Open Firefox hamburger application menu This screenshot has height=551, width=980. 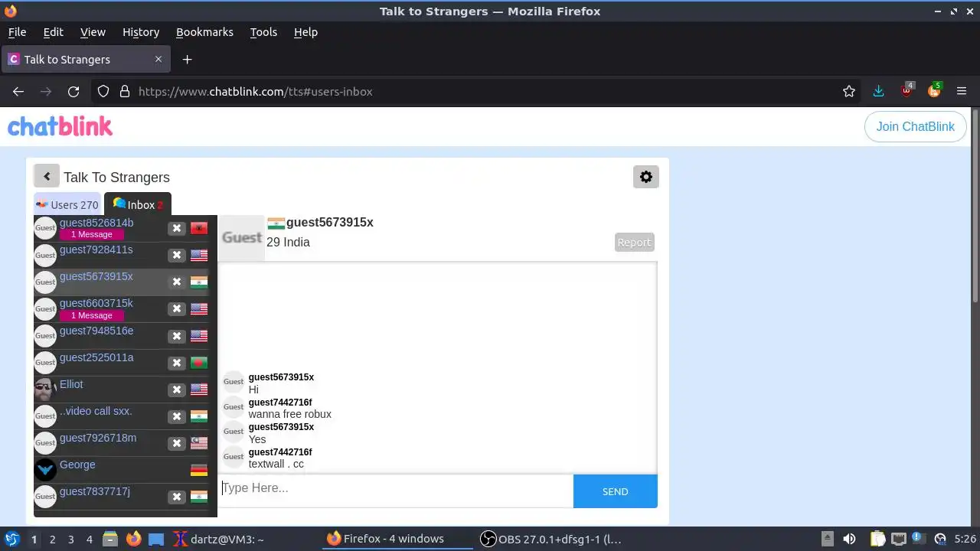pyautogui.click(x=962, y=91)
